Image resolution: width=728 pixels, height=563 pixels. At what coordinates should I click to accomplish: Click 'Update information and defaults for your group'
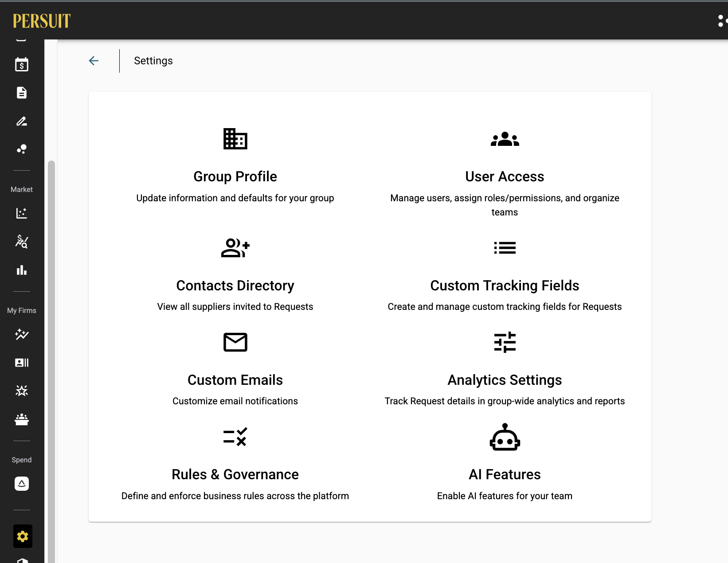pos(235,198)
